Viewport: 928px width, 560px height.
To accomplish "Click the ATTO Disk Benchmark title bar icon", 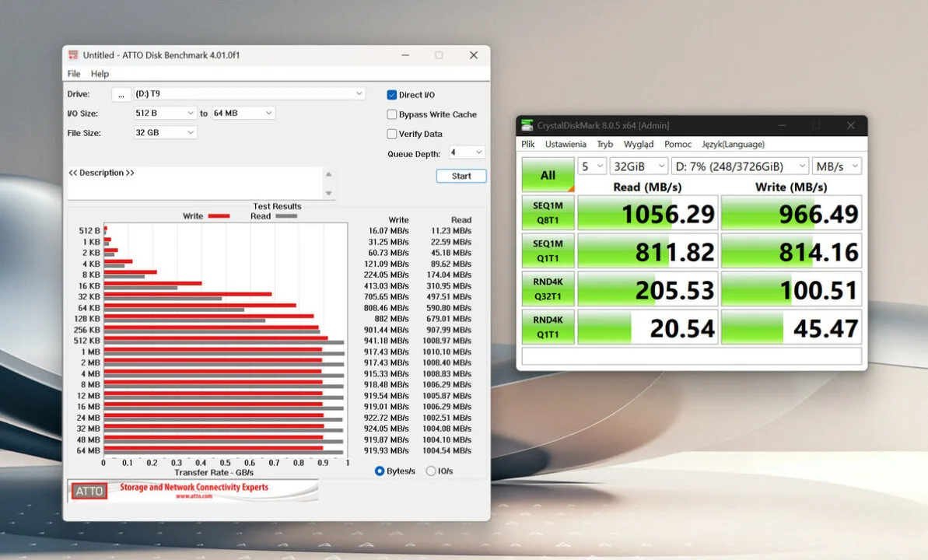I will 73,55.
